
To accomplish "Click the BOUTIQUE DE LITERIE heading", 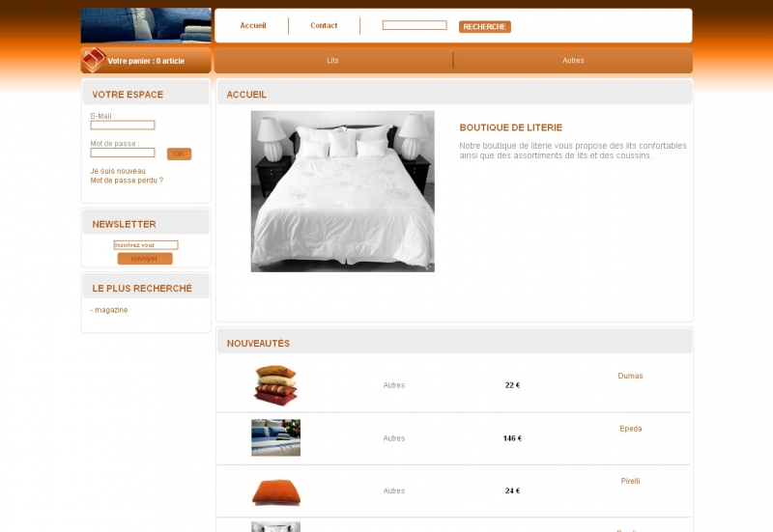I will (x=511, y=127).
